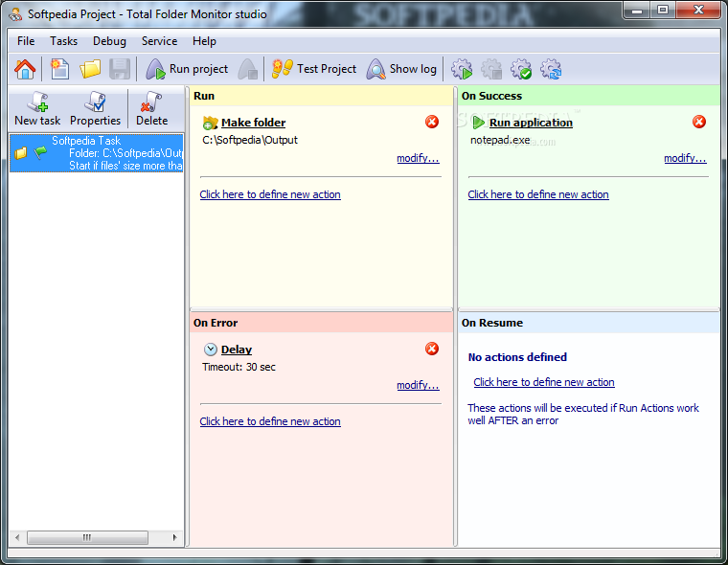Click the No actions defined text

pos(517,357)
